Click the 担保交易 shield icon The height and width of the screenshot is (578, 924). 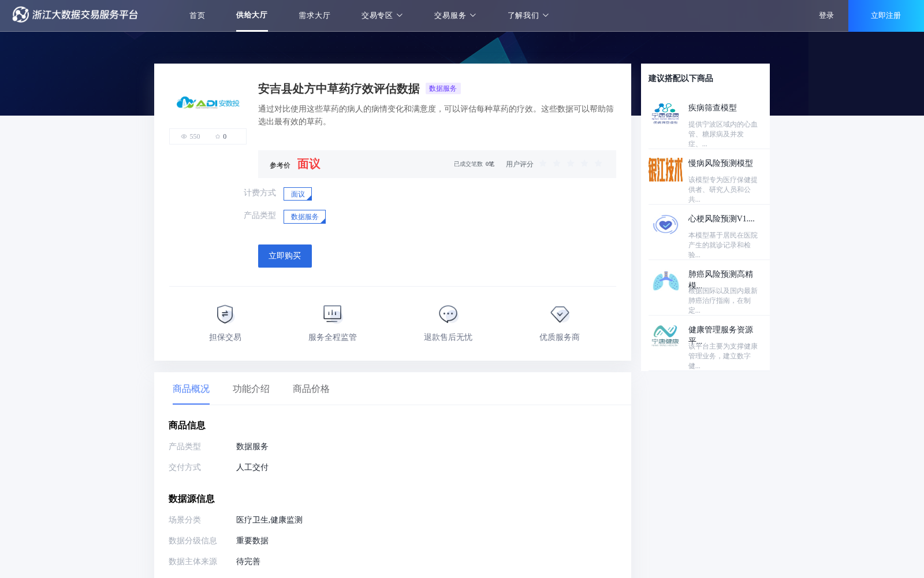point(225,314)
